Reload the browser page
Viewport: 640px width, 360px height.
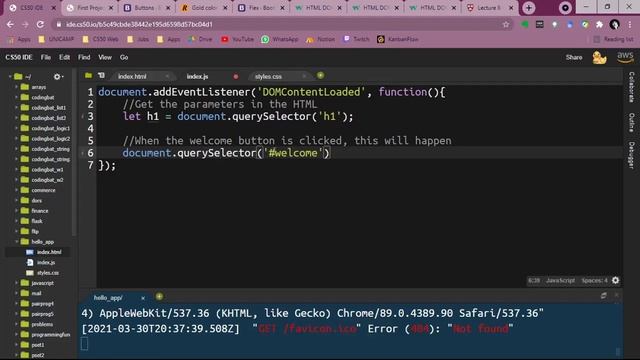click(40, 24)
